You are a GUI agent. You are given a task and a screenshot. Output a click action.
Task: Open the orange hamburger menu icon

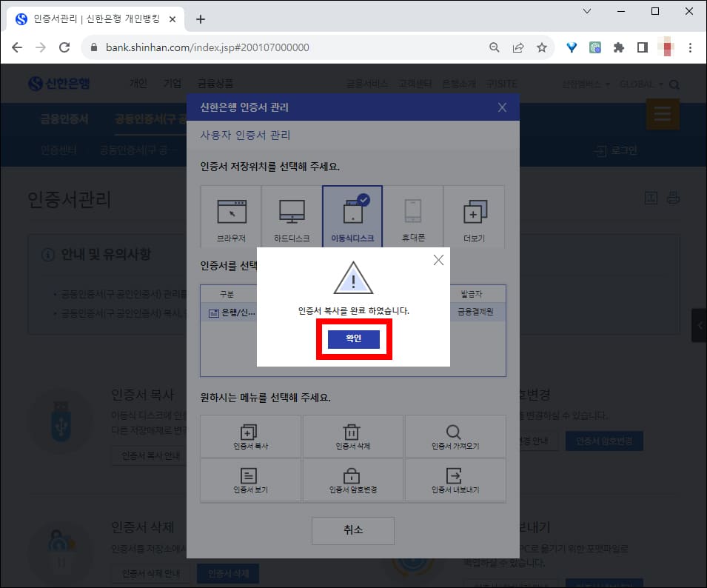[663, 114]
